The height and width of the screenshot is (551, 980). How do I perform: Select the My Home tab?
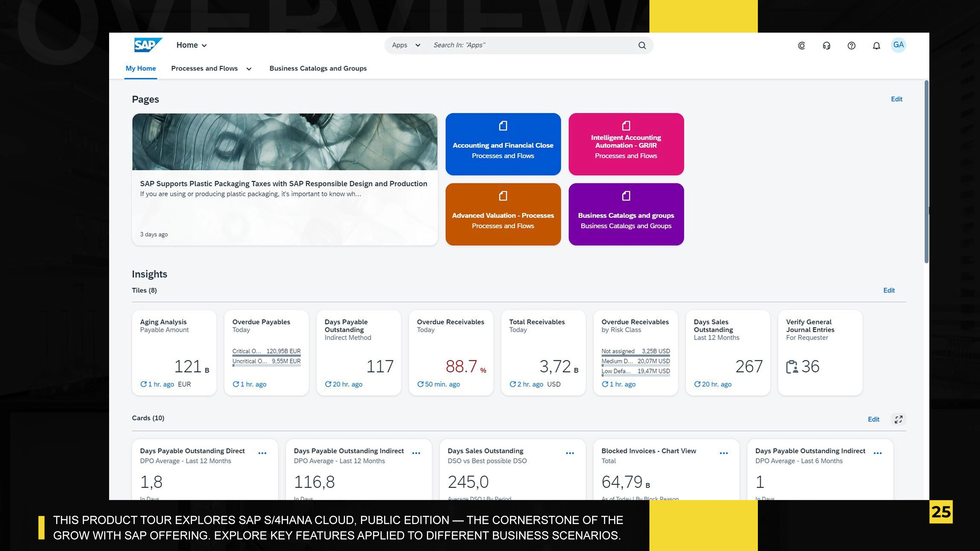[x=140, y=69]
